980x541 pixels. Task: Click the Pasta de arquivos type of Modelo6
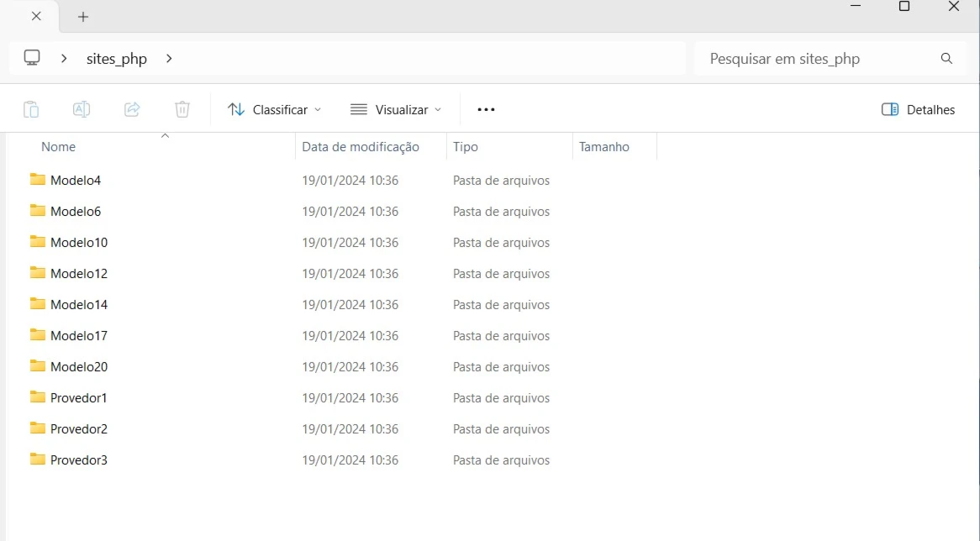click(501, 212)
